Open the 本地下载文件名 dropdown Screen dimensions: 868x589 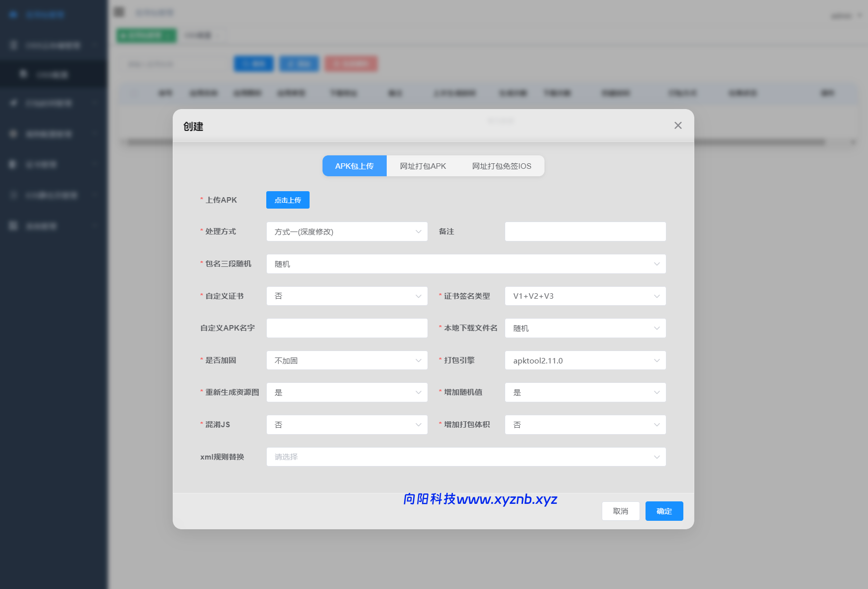pos(585,328)
